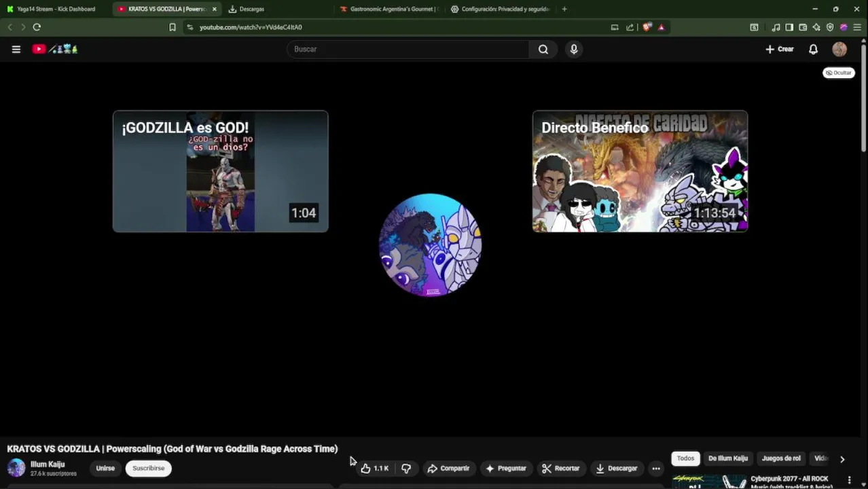Select the Todos filter chip
The height and width of the screenshot is (489, 868).
(685, 458)
